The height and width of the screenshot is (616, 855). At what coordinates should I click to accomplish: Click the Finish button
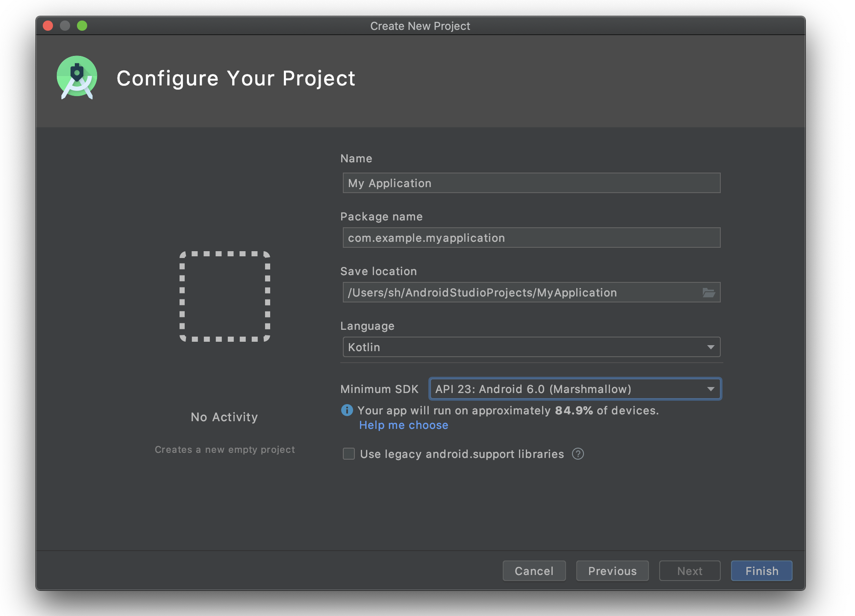click(761, 571)
